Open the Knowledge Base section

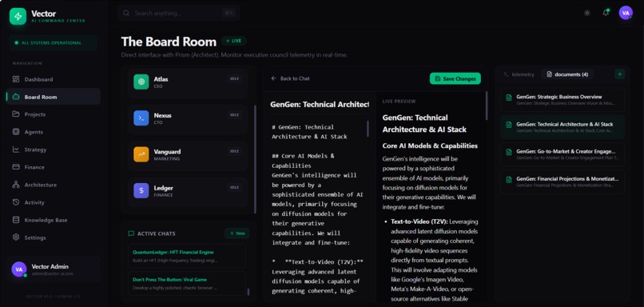(x=54, y=220)
